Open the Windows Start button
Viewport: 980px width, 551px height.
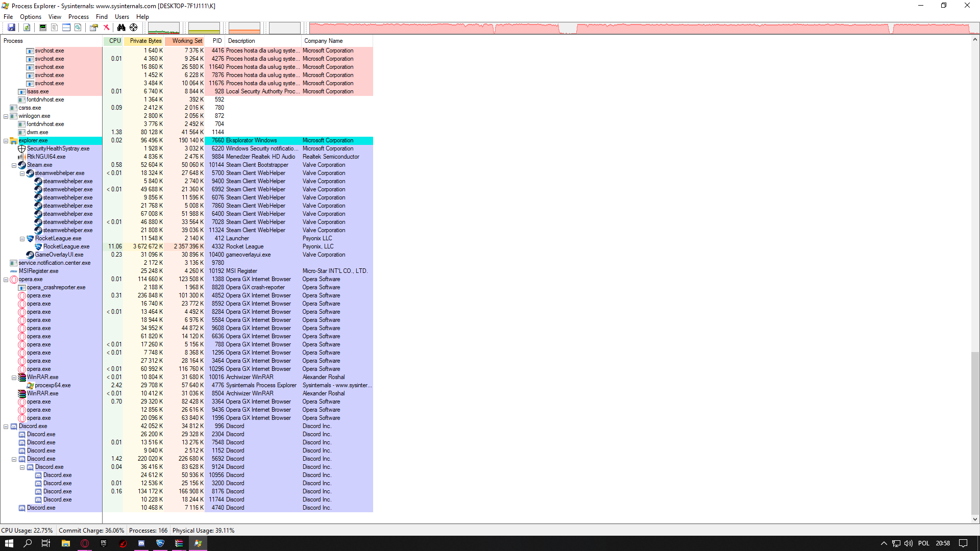9,543
